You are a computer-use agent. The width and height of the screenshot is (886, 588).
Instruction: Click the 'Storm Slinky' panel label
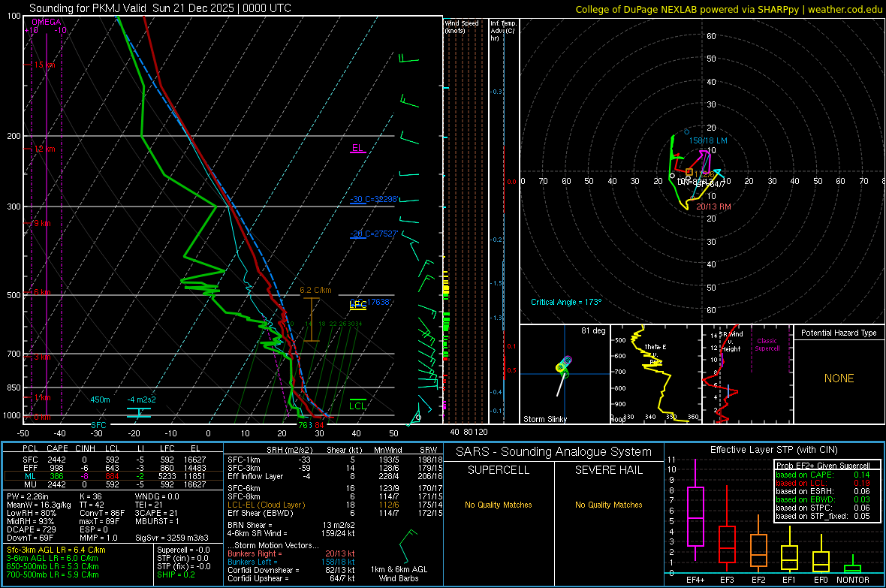point(544,419)
